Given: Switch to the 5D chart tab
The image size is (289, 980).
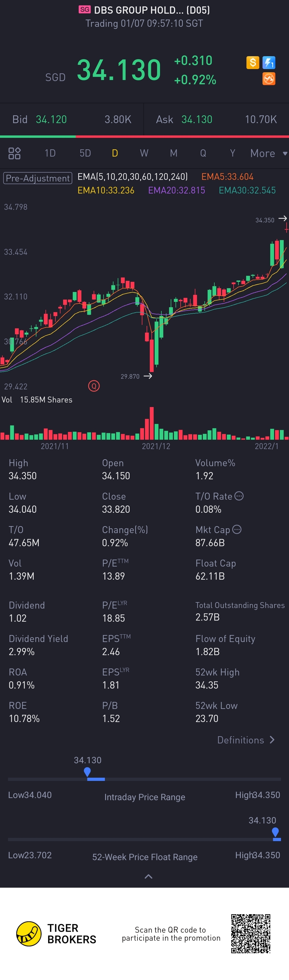Looking at the screenshot, I should tap(85, 153).
